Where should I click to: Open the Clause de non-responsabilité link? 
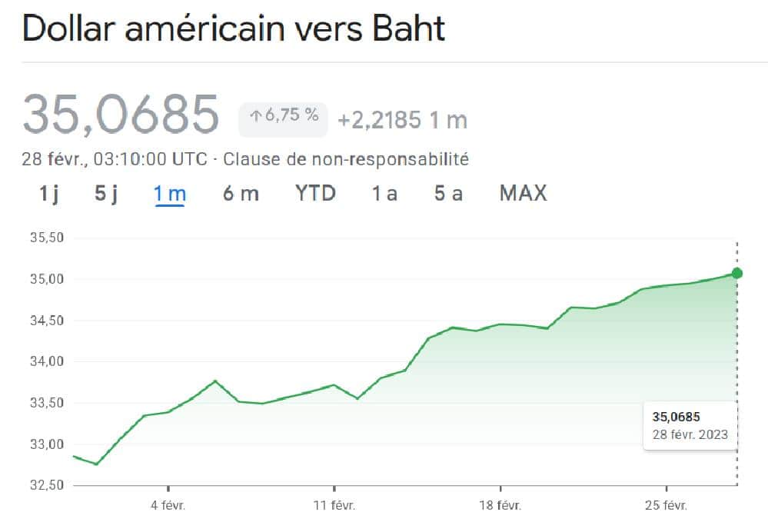tap(346, 160)
